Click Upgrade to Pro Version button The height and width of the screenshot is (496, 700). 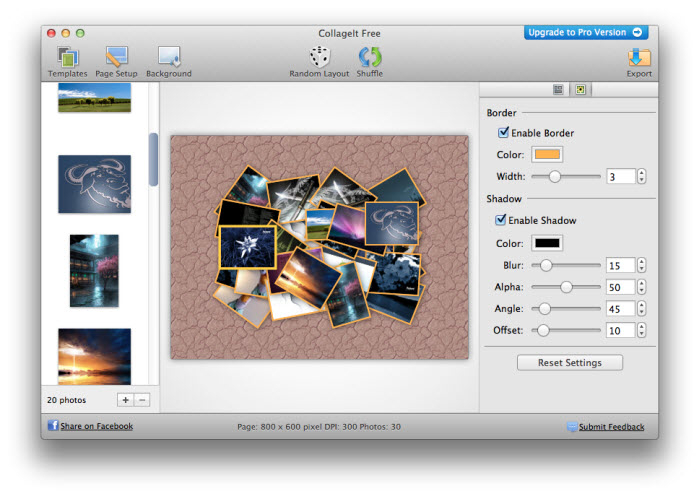click(586, 33)
